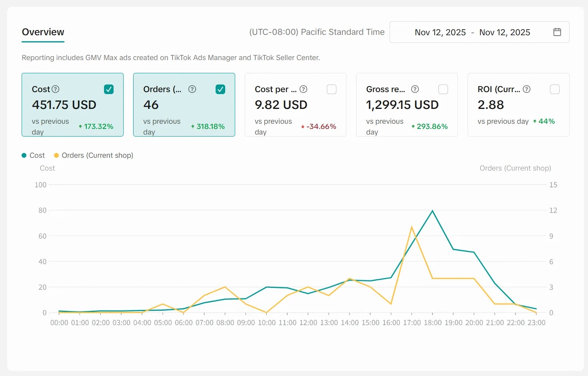Click the Orders peak at 17:00 on chart

point(412,227)
